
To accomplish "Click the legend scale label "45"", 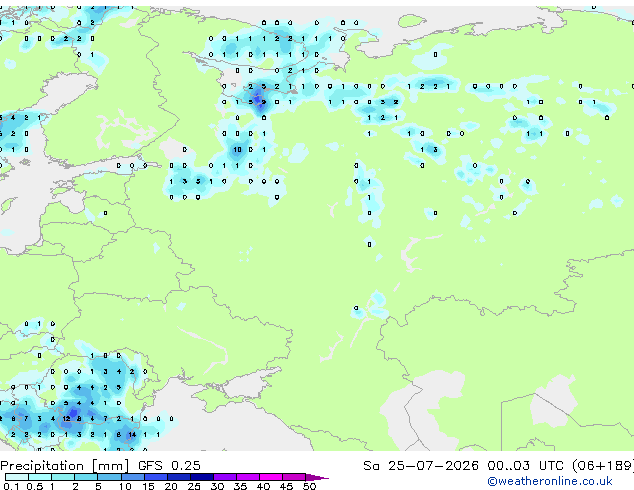I will (x=286, y=486).
